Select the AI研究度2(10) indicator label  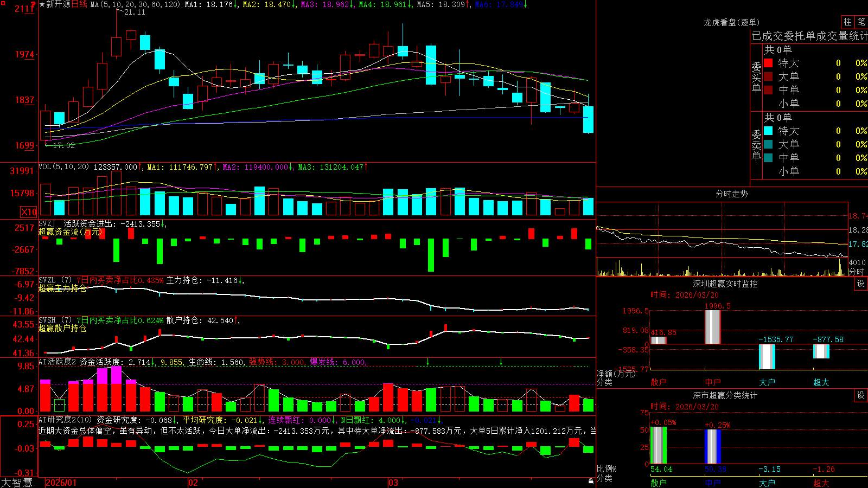point(66,420)
